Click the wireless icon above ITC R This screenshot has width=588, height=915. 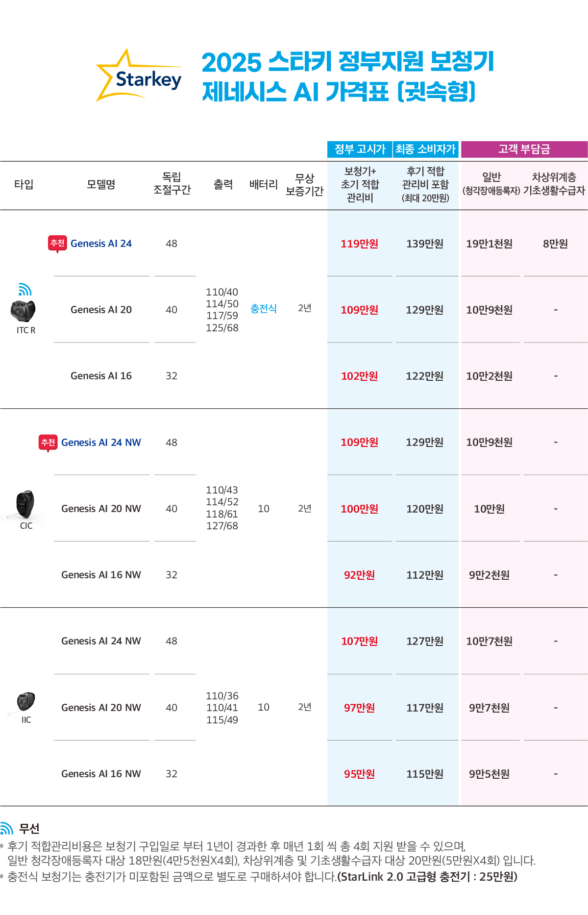[25, 290]
